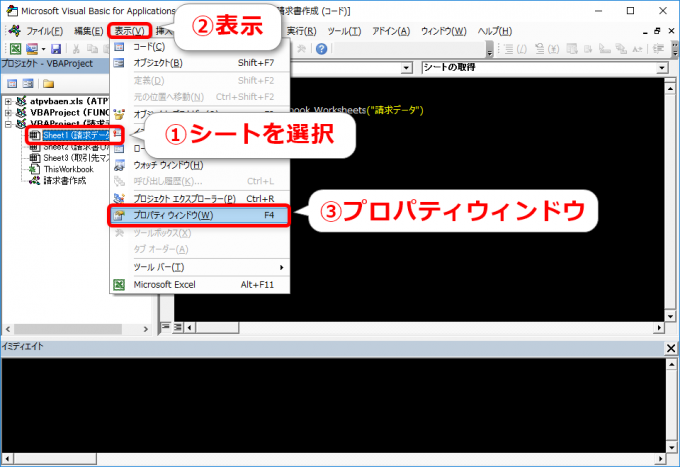Open the Insert UserForm icon's dropdown arrow
Viewport: 680px width, 467px height.
43,49
